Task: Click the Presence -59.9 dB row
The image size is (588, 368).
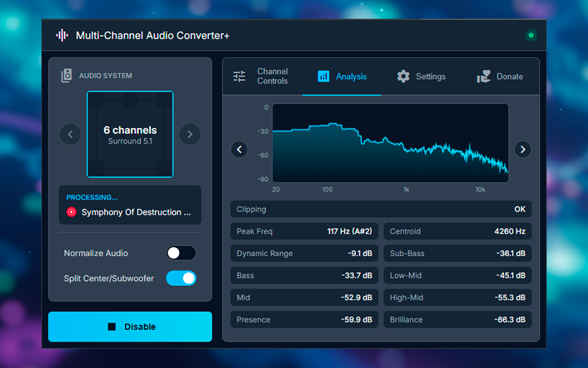Action: 304,320
